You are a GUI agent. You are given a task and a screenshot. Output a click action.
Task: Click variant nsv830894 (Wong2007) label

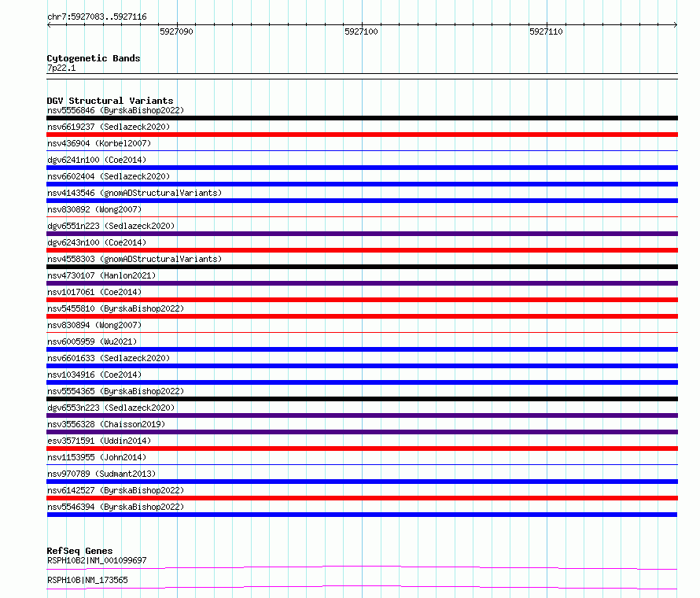click(x=94, y=325)
